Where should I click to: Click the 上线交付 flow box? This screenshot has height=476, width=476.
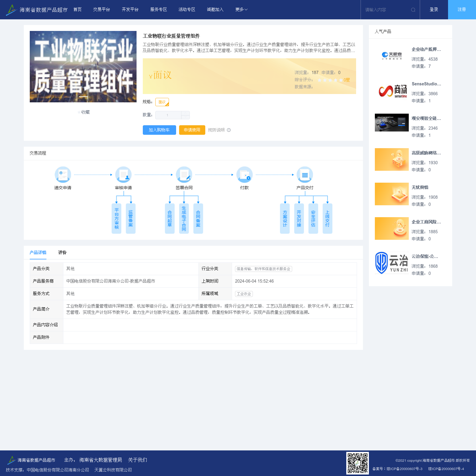(327, 219)
